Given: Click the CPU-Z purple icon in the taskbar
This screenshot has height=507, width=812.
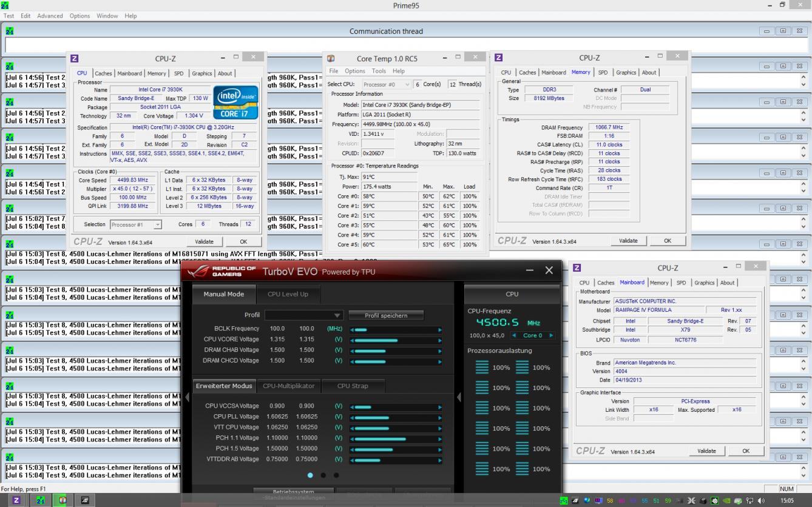Looking at the screenshot, I should coord(16,500).
